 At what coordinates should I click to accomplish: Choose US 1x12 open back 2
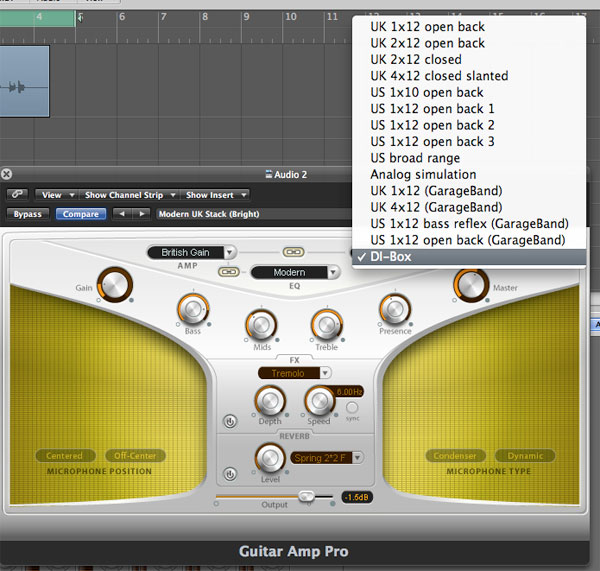[469, 126]
